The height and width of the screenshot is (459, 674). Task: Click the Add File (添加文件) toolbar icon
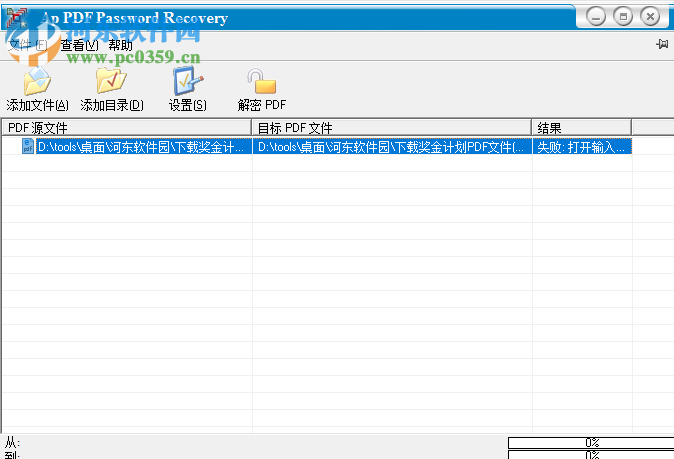tap(37, 81)
